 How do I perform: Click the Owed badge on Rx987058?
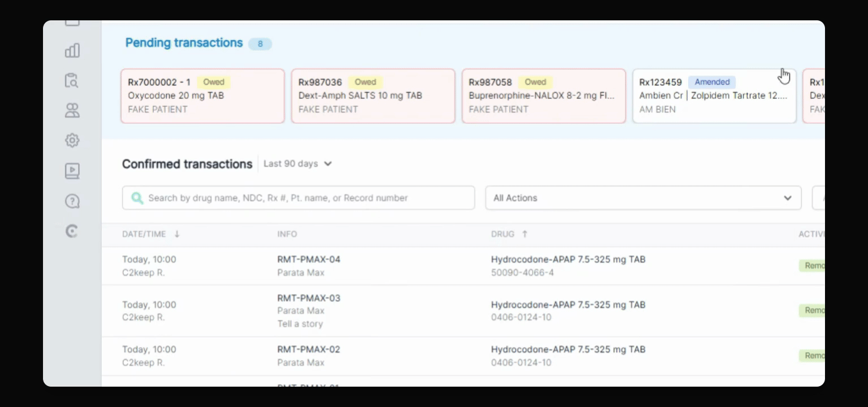(535, 82)
